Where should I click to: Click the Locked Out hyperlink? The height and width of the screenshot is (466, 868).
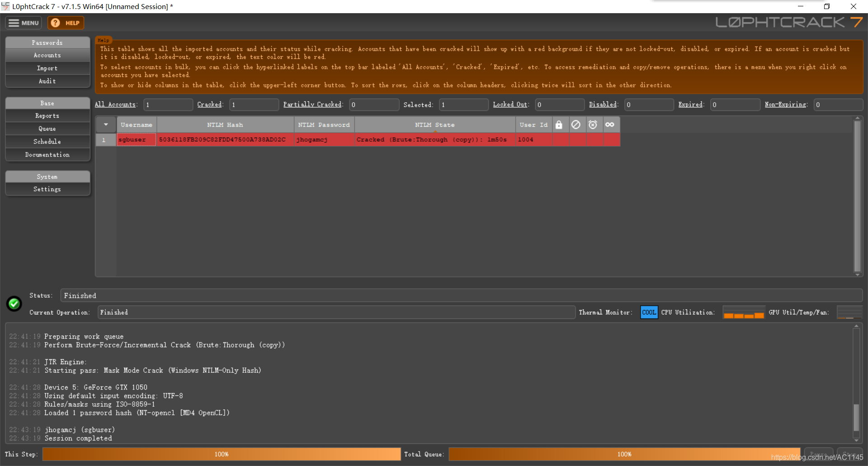click(x=510, y=105)
